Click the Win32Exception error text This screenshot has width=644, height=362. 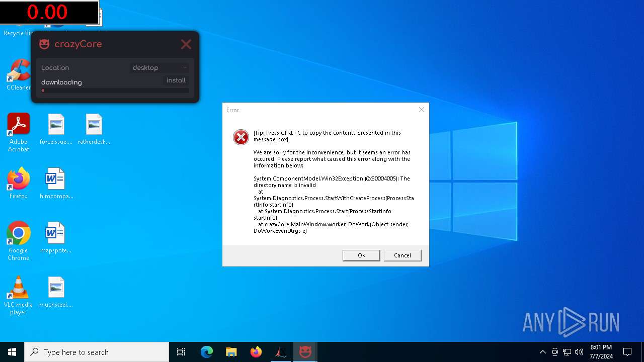(x=332, y=182)
